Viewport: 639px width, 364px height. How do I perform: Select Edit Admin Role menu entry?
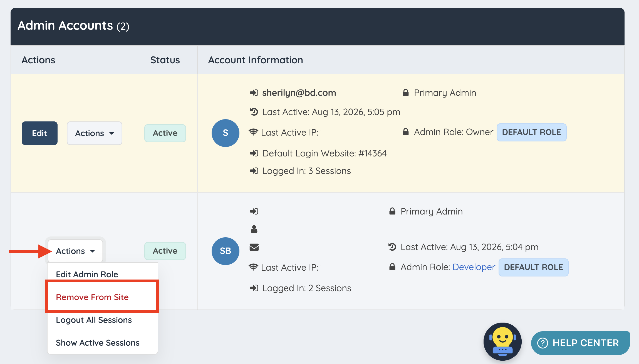tap(87, 274)
